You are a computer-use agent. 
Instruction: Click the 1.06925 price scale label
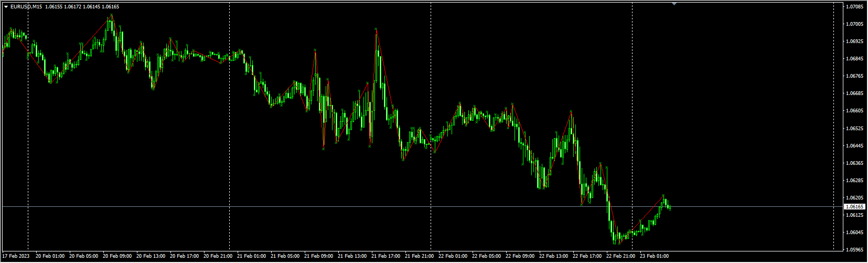click(855, 41)
